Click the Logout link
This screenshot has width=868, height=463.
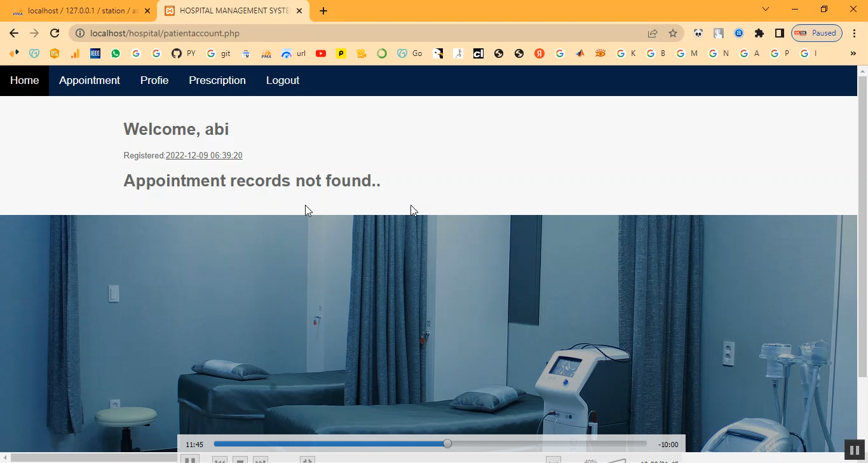(x=283, y=81)
